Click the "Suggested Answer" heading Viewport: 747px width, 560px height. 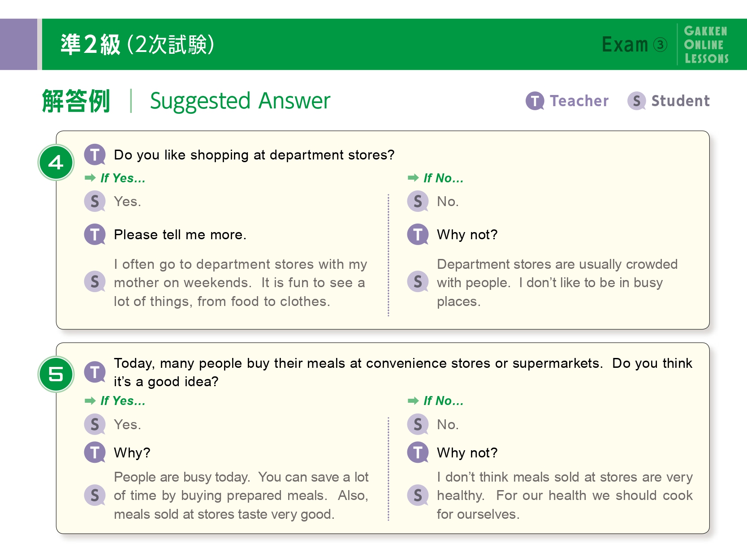[x=240, y=101]
